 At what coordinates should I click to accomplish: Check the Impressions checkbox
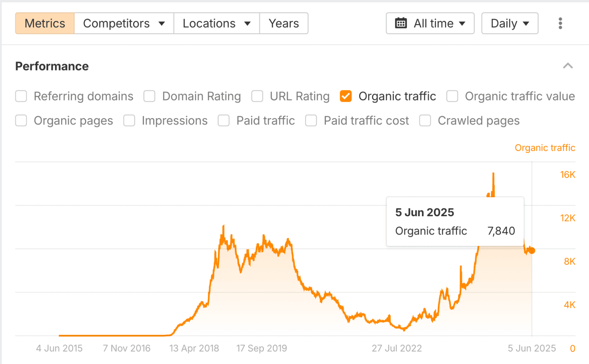129,120
